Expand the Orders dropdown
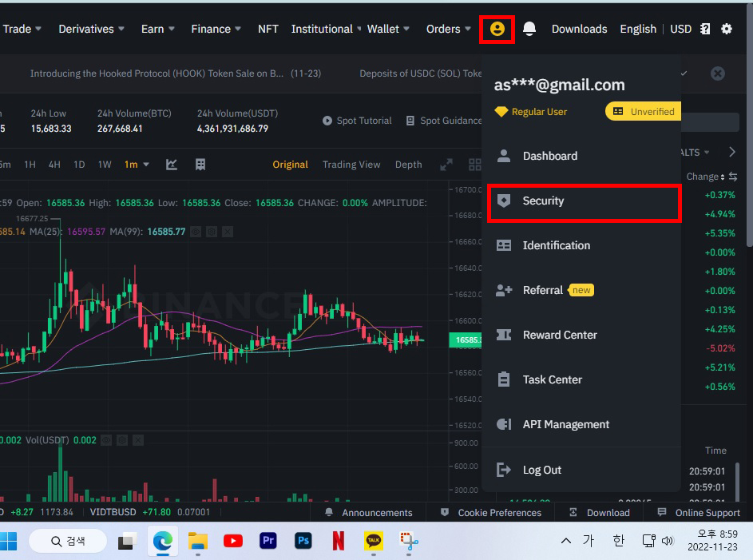Viewport: 753px width, 560px height. 448,29
